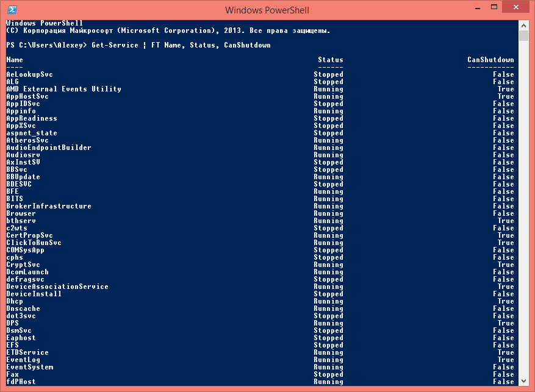The image size is (535, 392).
Task: Click the Microsoft Corporation copyright line
Action: [x=168, y=30]
